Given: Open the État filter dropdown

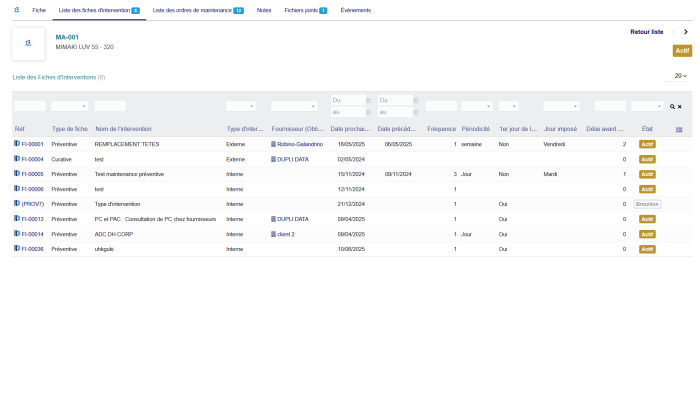Looking at the screenshot, I should [x=646, y=106].
